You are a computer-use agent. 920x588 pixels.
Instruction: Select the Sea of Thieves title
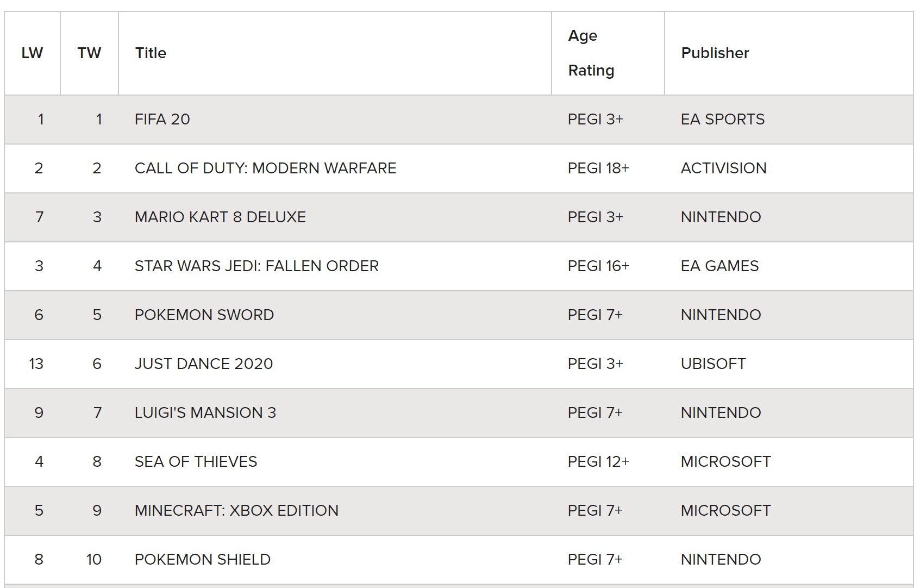(x=196, y=462)
